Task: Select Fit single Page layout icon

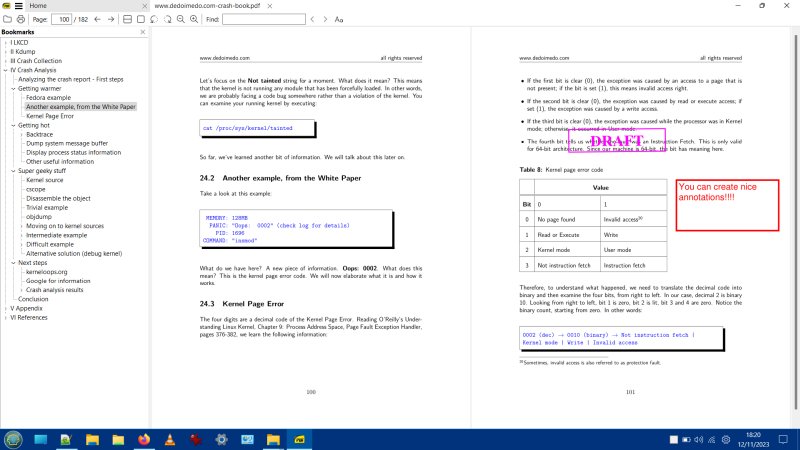Action: pos(141,19)
